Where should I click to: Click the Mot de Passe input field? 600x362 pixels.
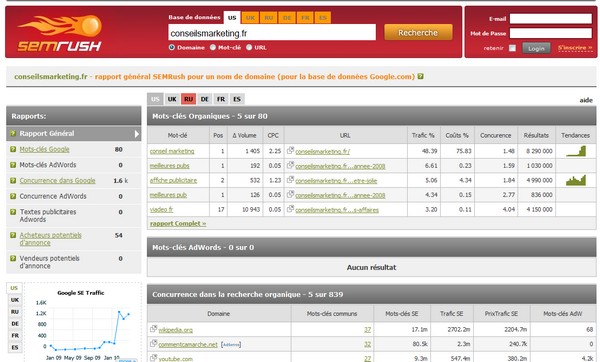click(x=551, y=33)
